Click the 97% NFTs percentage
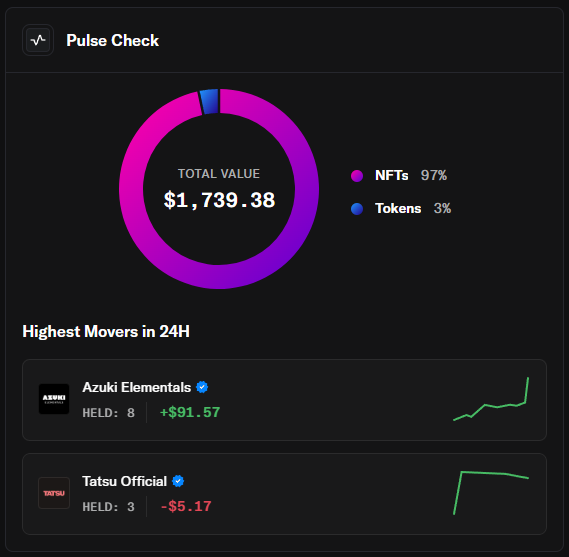The width and height of the screenshot is (569, 557). [434, 176]
